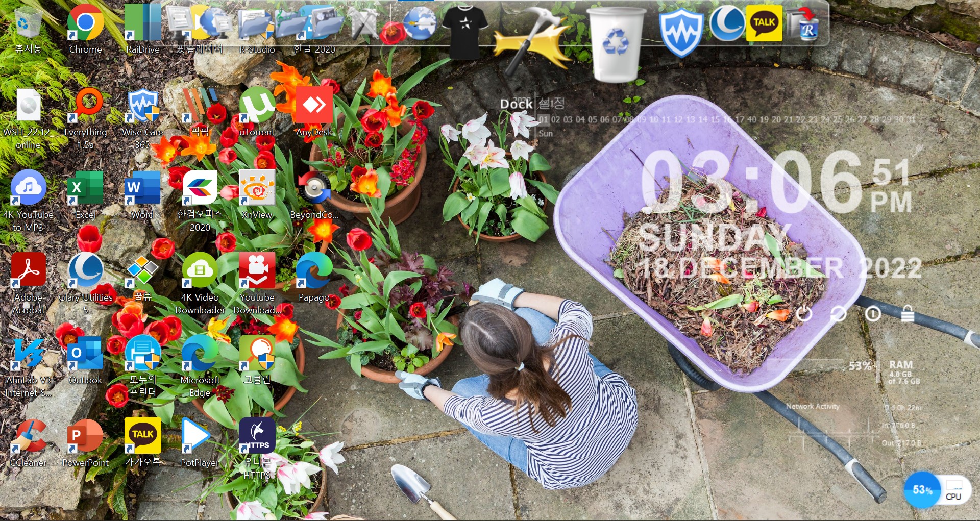The height and width of the screenshot is (521, 980).
Task: Select day 25 in the calendar strip
Action: 837,119
